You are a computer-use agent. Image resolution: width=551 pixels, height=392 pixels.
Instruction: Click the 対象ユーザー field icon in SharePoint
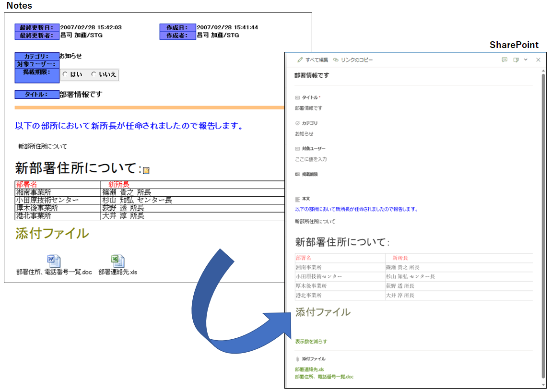click(297, 149)
